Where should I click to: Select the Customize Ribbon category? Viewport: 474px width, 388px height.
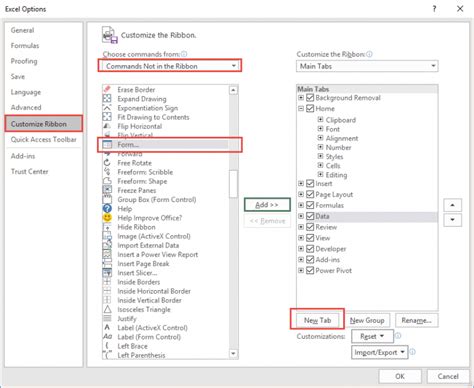(x=44, y=124)
